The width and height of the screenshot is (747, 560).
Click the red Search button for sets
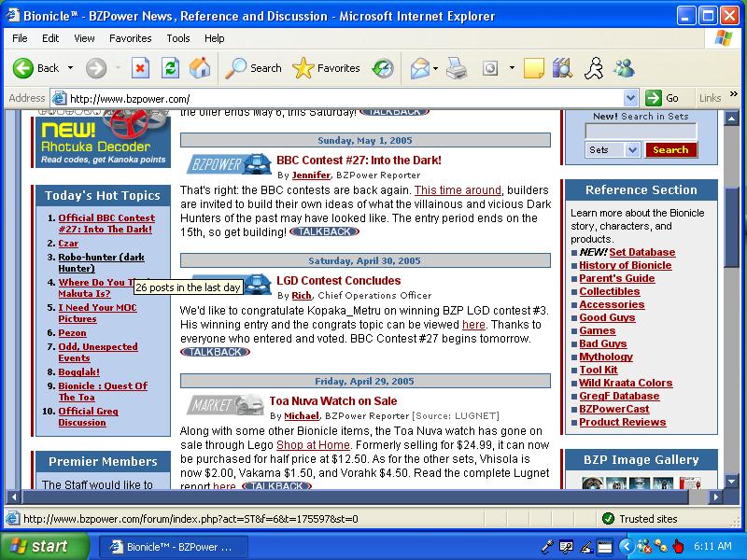point(670,150)
